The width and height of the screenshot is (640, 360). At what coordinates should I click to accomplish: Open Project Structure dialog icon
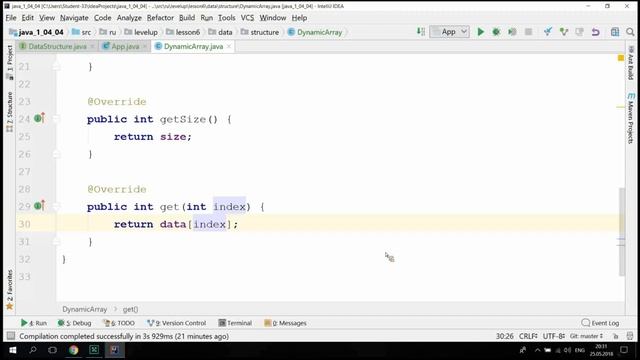(615, 32)
